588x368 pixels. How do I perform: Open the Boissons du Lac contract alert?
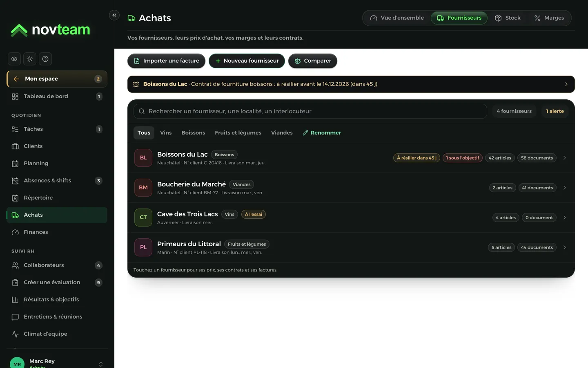pos(351,84)
